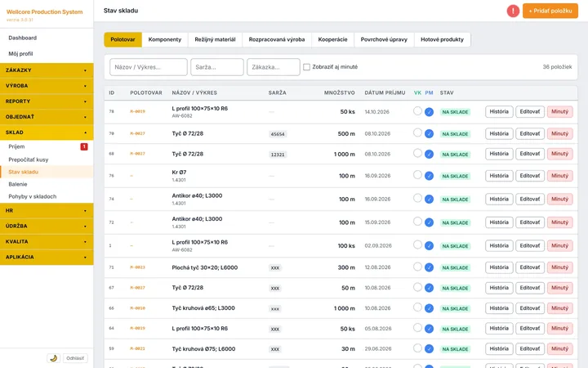Click Plochá tyč 30×20; L6000 name
The height and width of the screenshot is (368, 588).
tap(205, 267)
